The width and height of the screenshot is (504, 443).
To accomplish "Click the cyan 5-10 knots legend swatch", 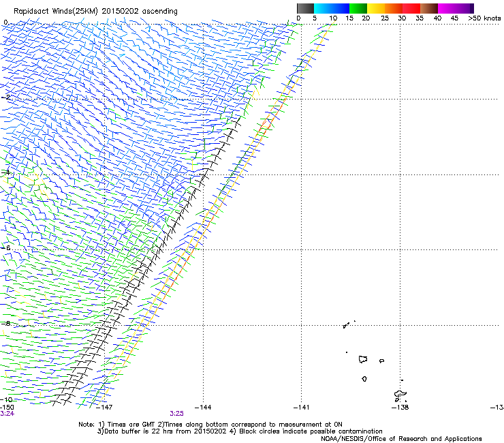I will (x=323, y=8).
